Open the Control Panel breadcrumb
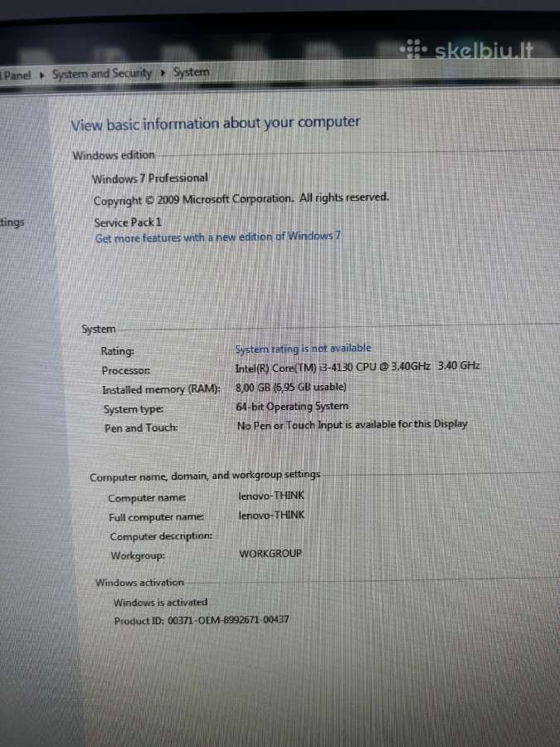This screenshot has height=747, width=560. pos(17,76)
